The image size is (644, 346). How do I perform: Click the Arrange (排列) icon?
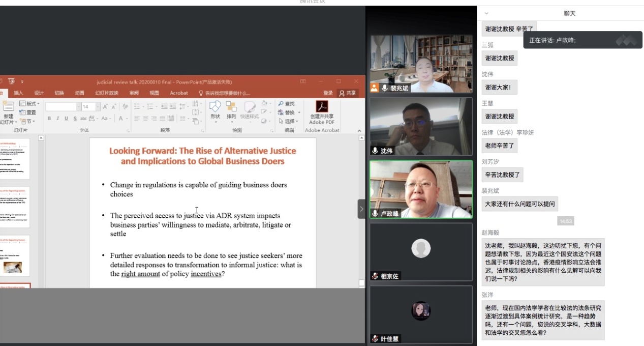pos(231,107)
